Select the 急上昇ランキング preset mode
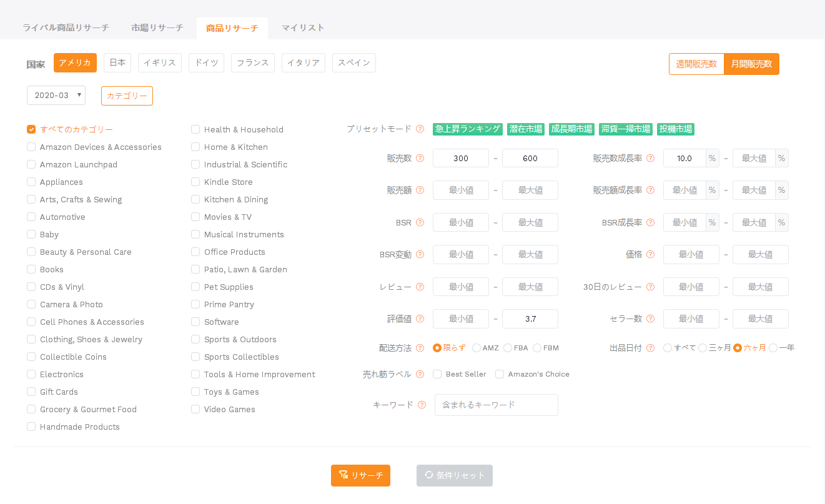This screenshot has width=825, height=504. point(468,129)
